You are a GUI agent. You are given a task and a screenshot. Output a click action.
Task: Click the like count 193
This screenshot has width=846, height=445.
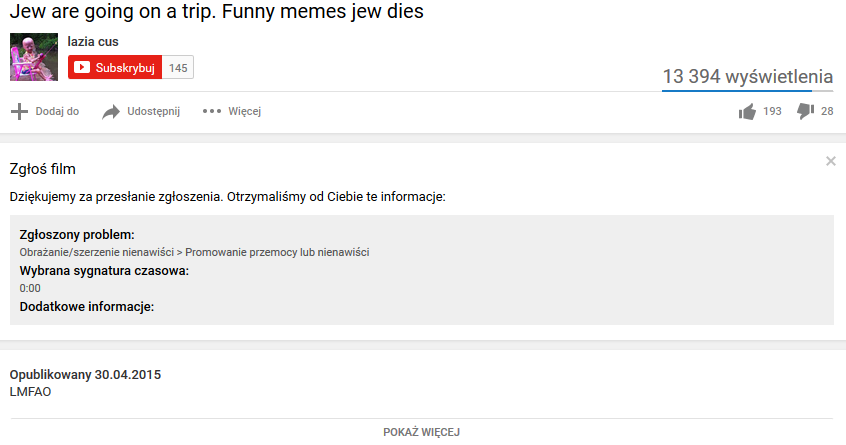[x=772, y=112]
